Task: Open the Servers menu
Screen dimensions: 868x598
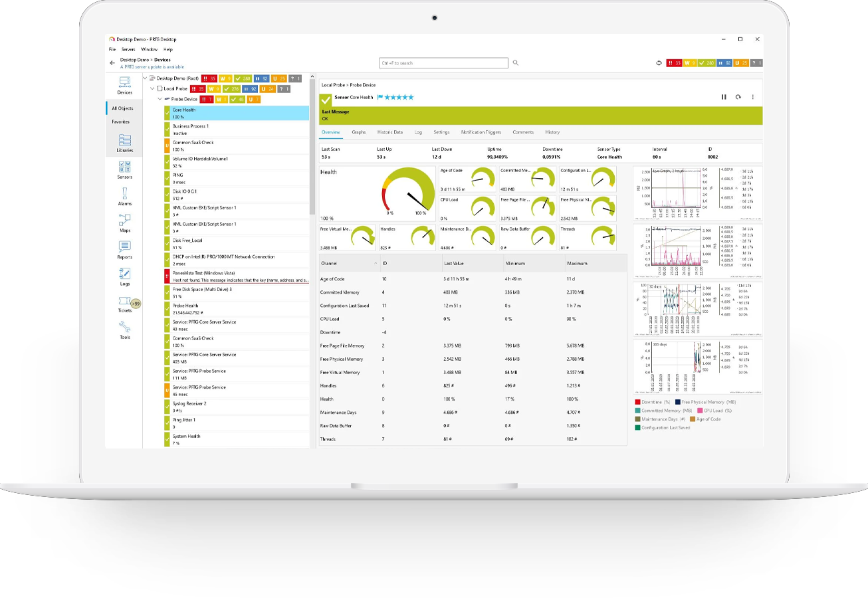Action: tap(128, 49)
